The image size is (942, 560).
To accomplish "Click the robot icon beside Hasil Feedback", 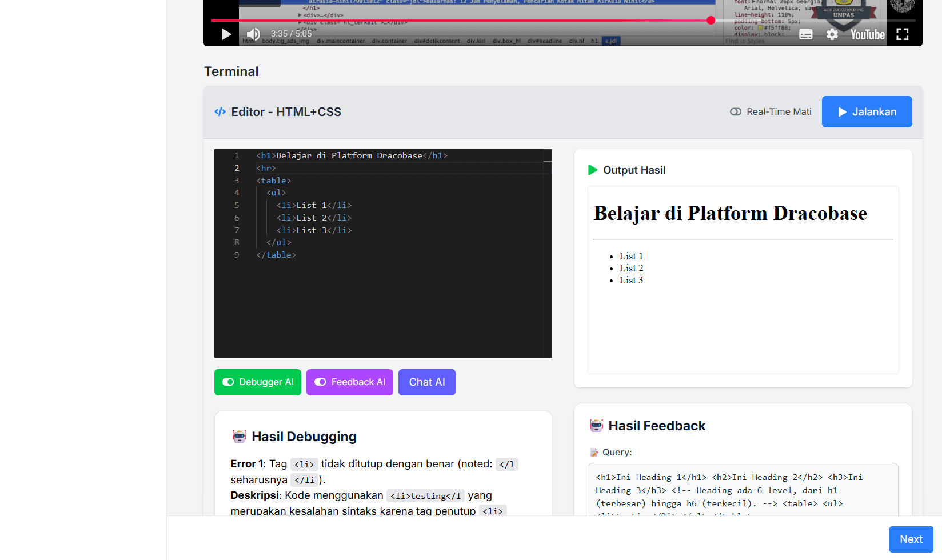I will [596, 426].
